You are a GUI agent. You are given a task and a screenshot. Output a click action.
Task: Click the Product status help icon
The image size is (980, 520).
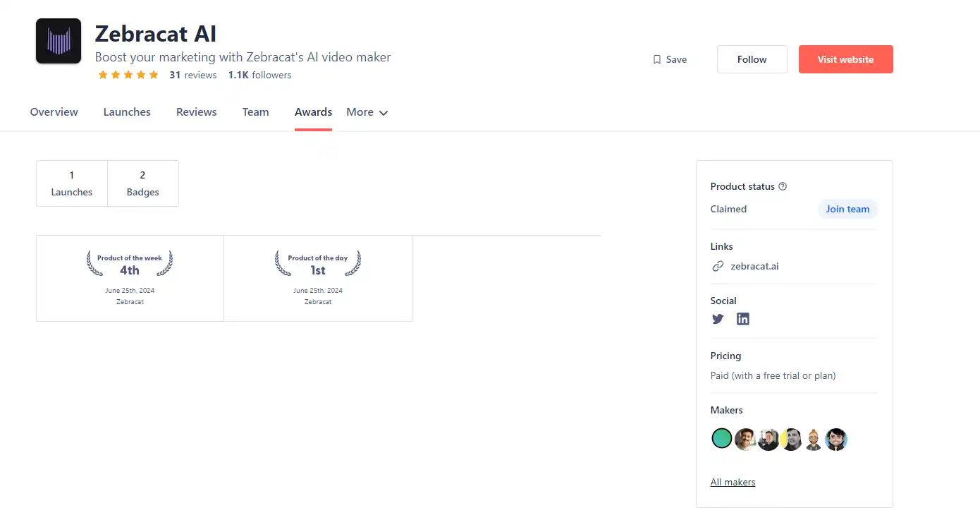(783, 186)
